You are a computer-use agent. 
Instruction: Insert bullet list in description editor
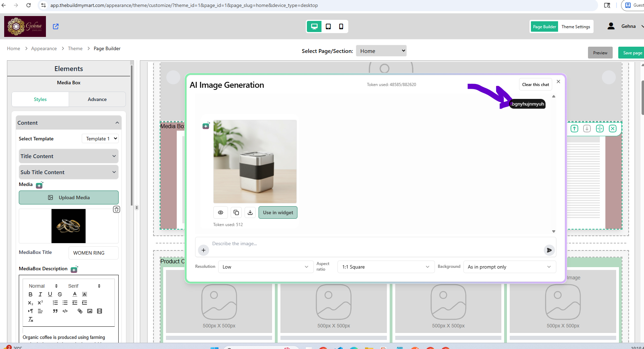[x=65, y=303]
